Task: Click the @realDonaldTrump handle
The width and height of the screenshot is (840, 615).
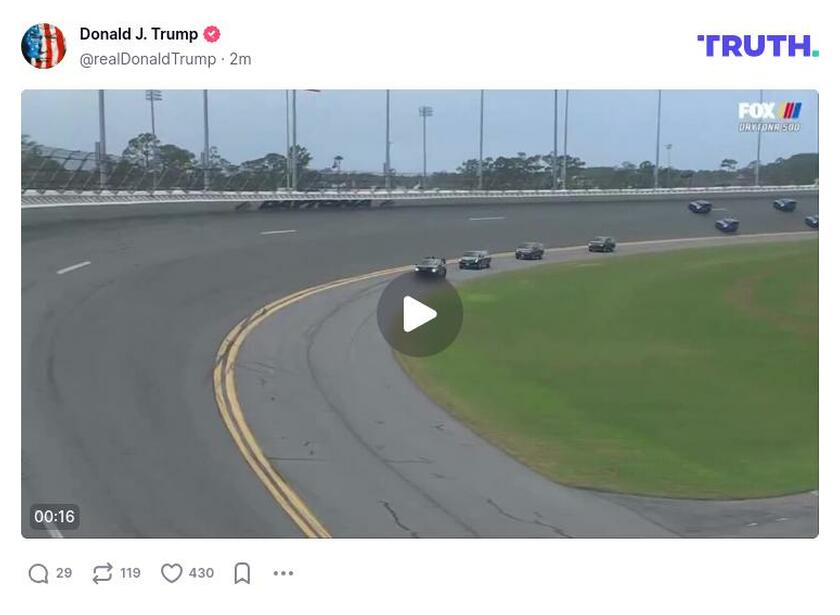Action: coord(148,59)
